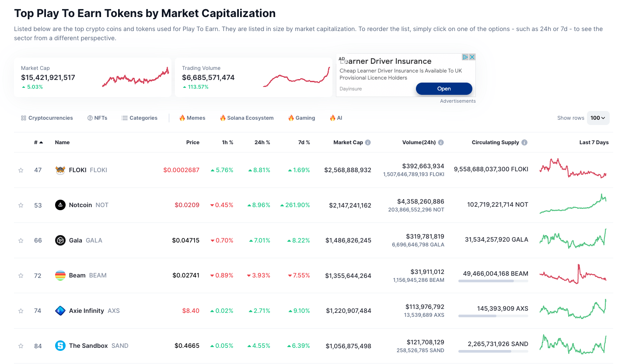The image size is (625, 364).
Task: Select the Memes fire filter
Action: pos(192,118)
